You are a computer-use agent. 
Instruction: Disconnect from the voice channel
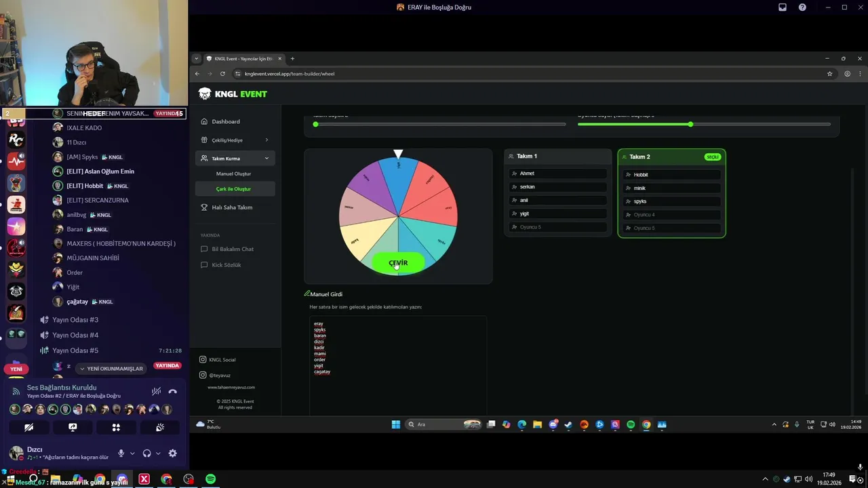(172, 391)
